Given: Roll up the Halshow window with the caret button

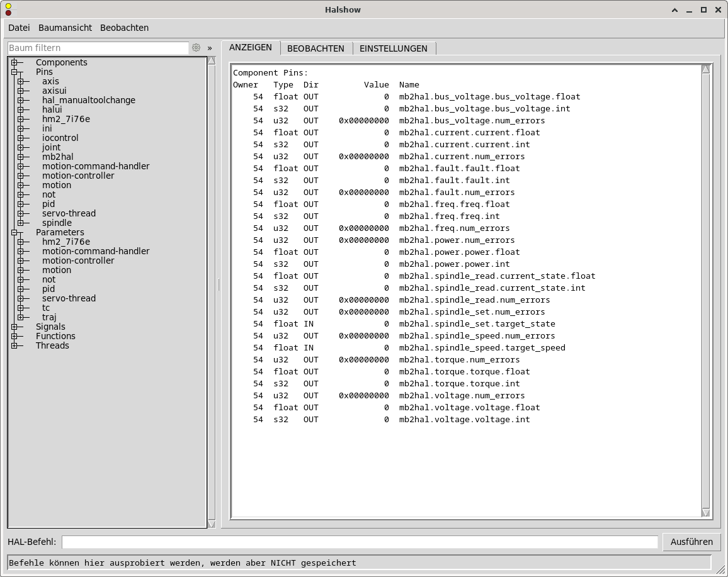Looking at the screenshot, I should pos(674,9).
